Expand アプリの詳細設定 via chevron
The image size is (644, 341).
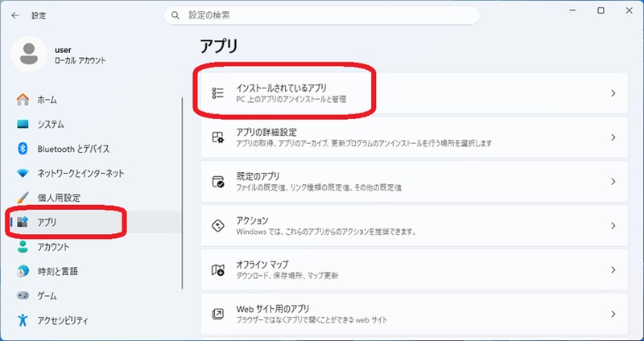(613, 138)
